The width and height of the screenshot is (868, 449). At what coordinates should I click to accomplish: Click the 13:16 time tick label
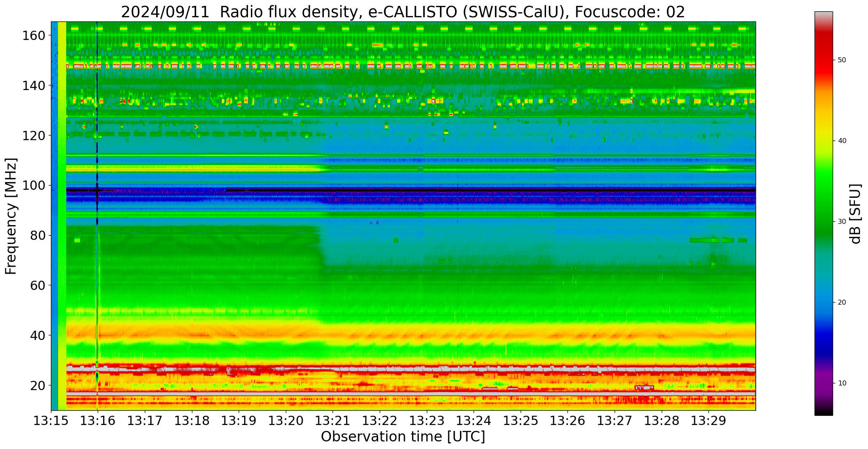pyautogui.click(x=98, y=420)
